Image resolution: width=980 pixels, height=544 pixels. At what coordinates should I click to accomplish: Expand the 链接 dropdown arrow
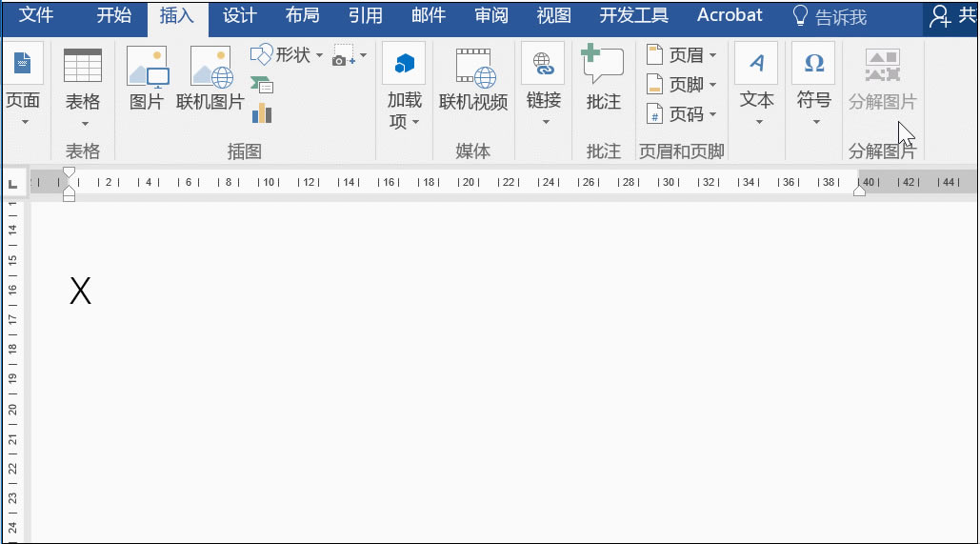pos(546,122)
